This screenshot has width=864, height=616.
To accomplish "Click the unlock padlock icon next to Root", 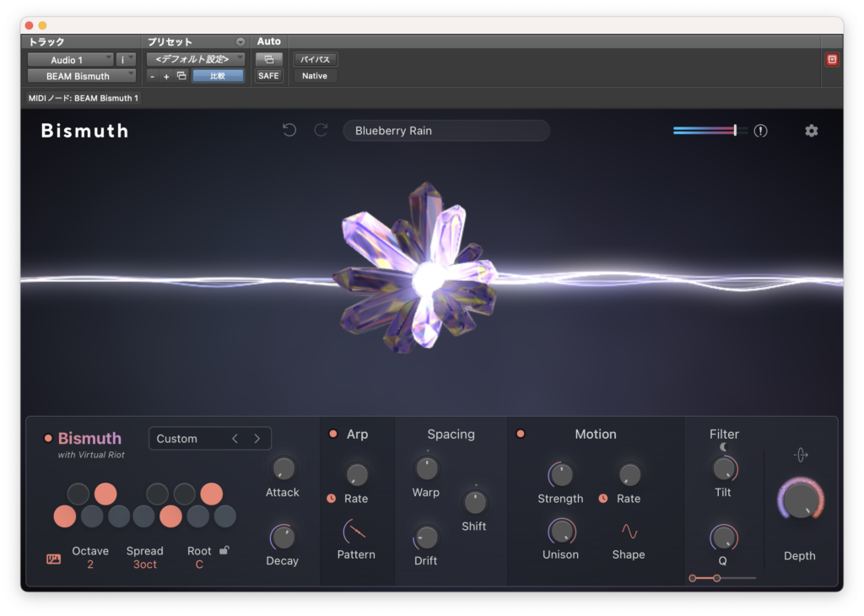I will click(224, 550).
